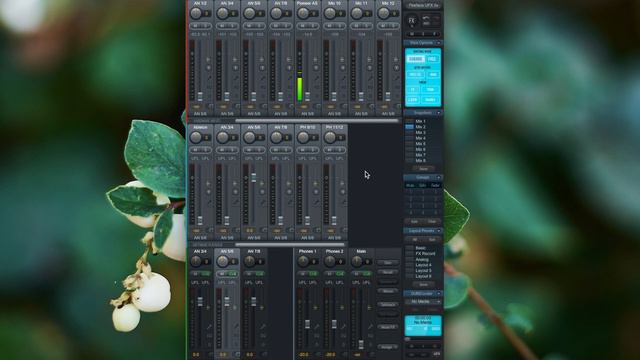Open EQ panel icon on Main output

370,336
